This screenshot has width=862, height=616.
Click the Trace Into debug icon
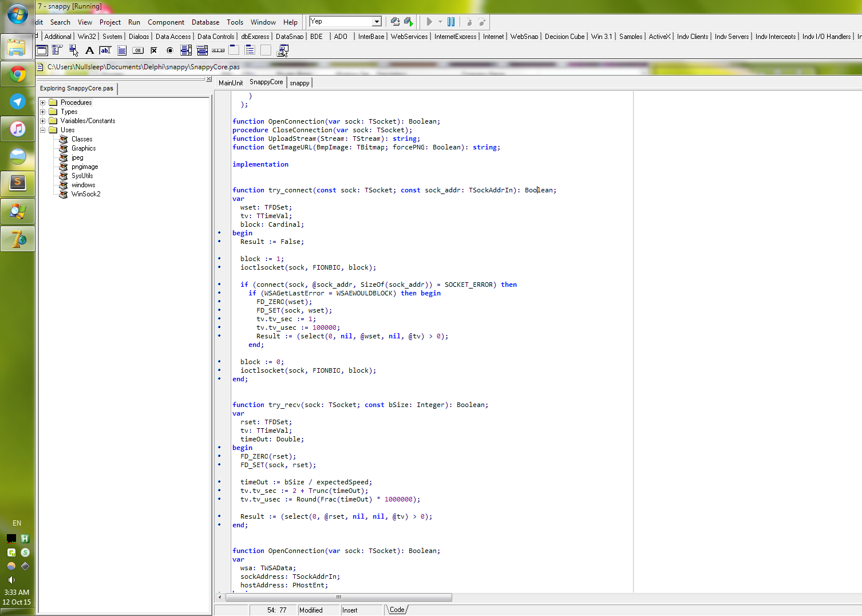tap(469, 22)
